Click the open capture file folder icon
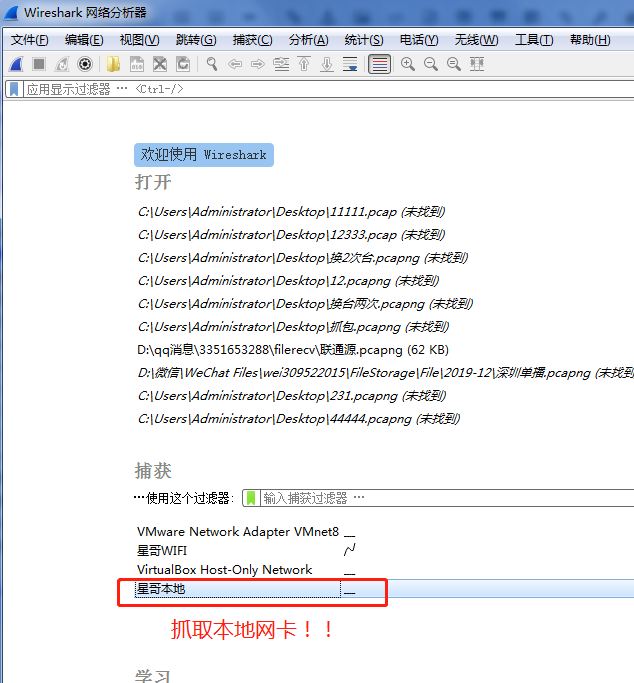 (114, 64)
